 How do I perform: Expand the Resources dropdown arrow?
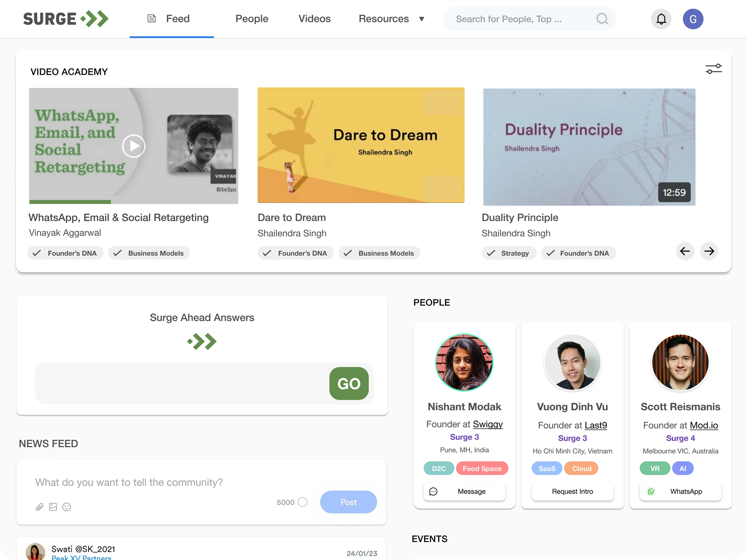pos(422,19)
